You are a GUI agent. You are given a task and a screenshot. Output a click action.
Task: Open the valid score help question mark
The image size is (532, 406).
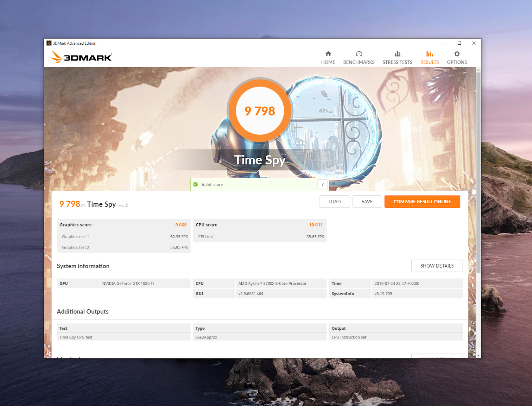(323, 184)
